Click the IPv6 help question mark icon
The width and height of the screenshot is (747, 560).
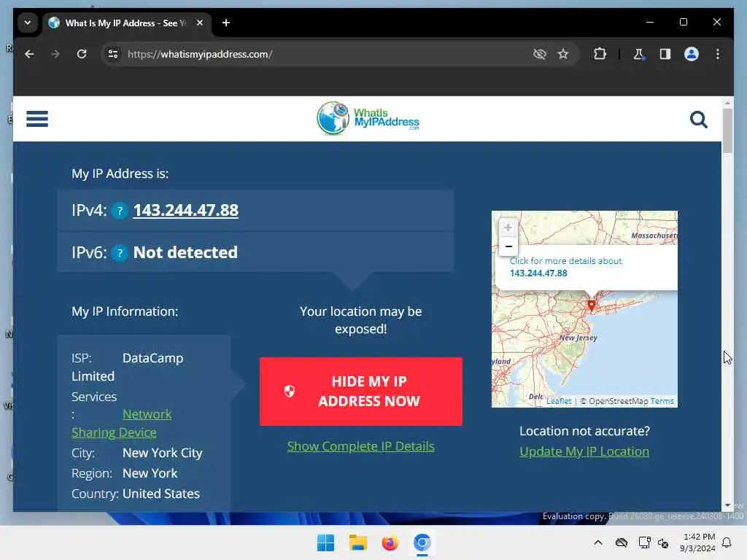point(120,253)
